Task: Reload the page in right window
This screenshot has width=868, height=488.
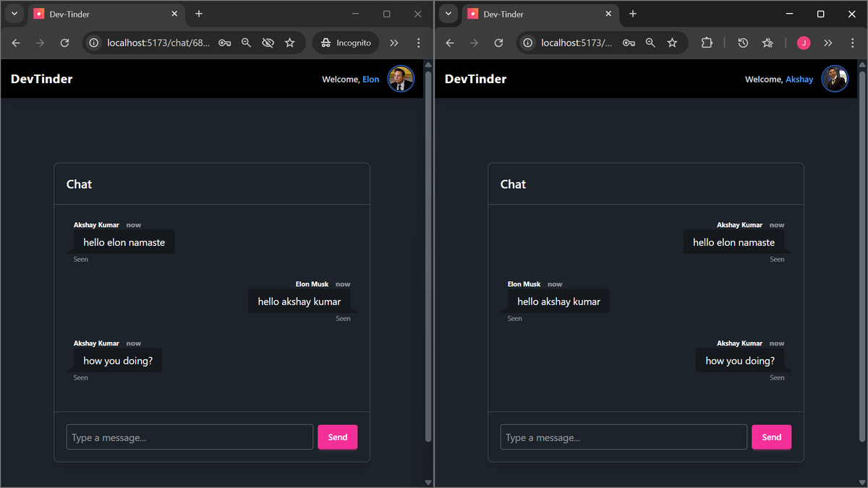Action: tap(498, 43)
